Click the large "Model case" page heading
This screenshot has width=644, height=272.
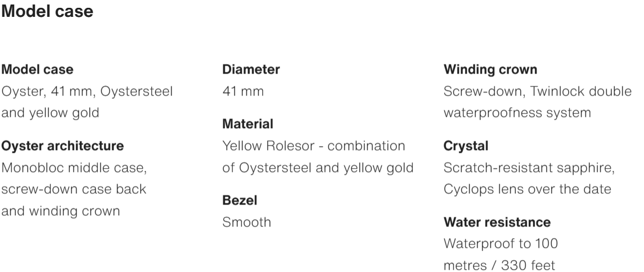[x=48, y=11]
